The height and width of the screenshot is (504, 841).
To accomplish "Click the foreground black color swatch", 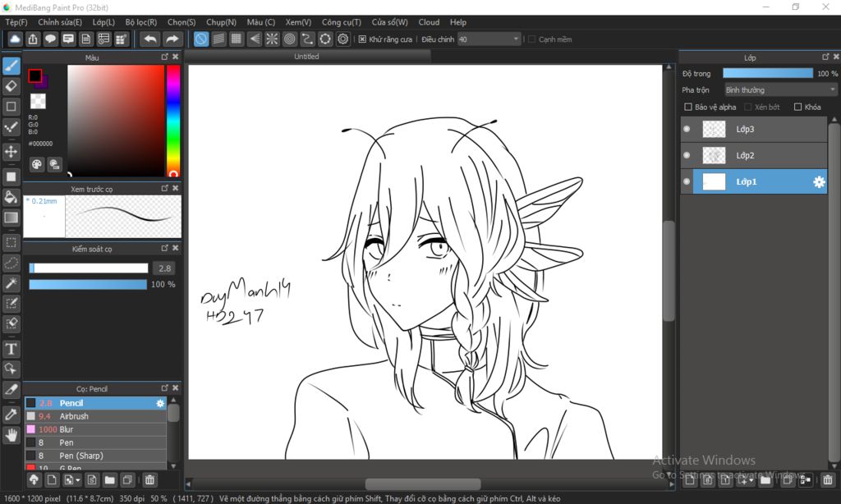I will 34,76.
